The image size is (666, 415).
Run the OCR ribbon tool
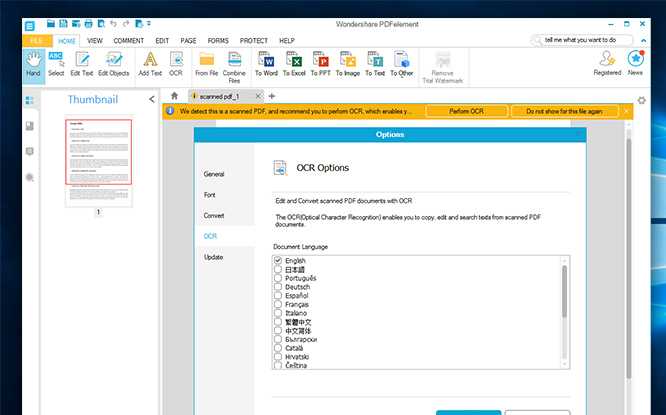[x=176, y=63]
